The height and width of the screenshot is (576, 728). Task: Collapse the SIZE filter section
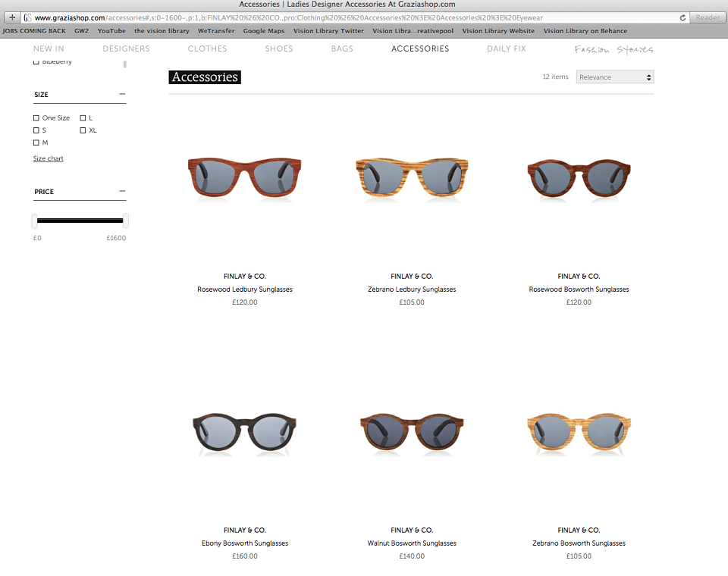click(123, 94)
